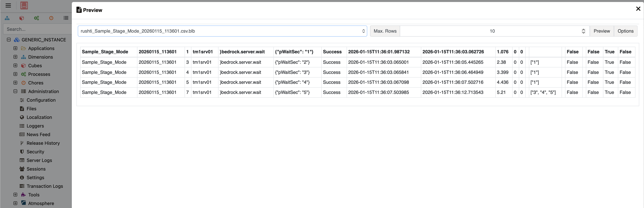Collapse the Administration tree node
This screenshot has height=208, width=644.
coord(15,91)
